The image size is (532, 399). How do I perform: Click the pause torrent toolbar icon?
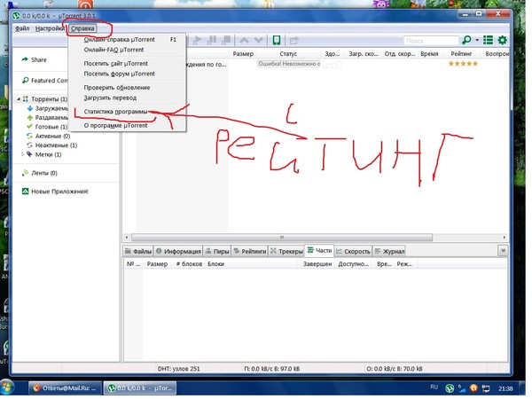pos(212,41)
